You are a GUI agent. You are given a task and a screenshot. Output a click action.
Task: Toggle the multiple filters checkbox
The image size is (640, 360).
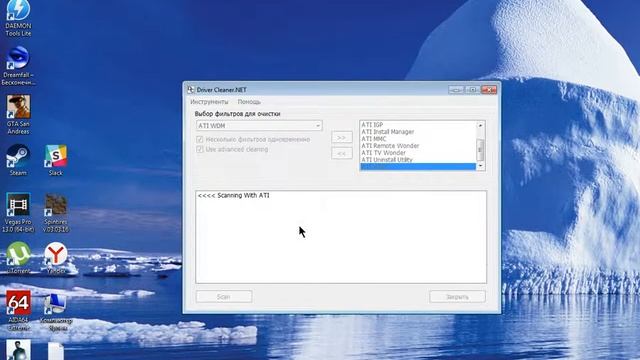[x=200, y=140]
